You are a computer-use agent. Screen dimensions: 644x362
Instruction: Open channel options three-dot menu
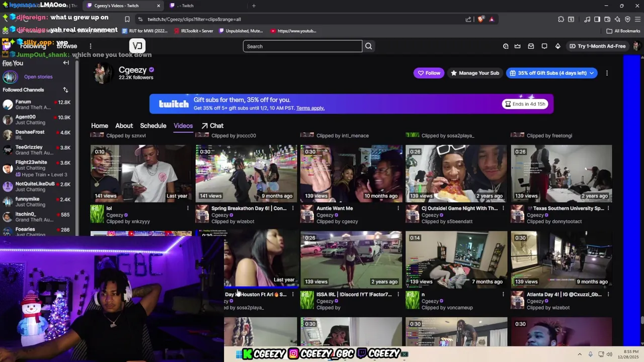607,73
